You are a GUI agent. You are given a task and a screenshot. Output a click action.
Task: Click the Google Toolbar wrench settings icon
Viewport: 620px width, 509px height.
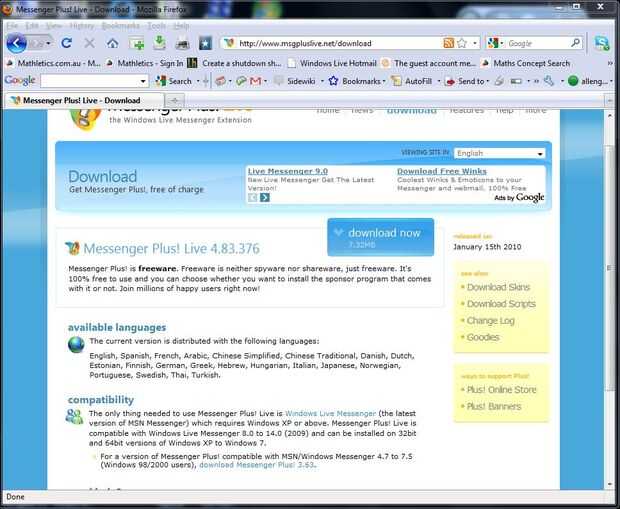click(549, 81)
